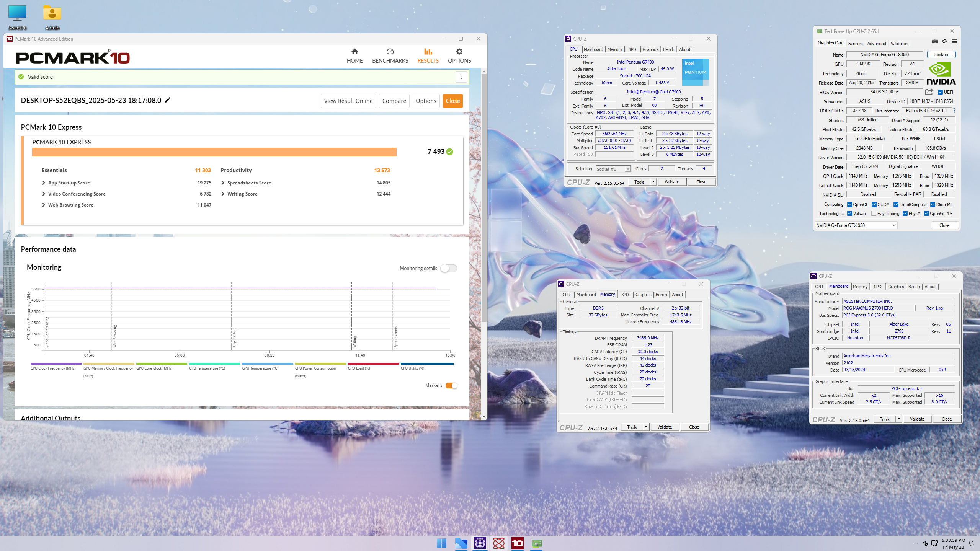Image resolution: width=980 pixels, height=551 pixels.
Task: Switch to Advanced tab in GPU-Z
Action: point(877,43)
